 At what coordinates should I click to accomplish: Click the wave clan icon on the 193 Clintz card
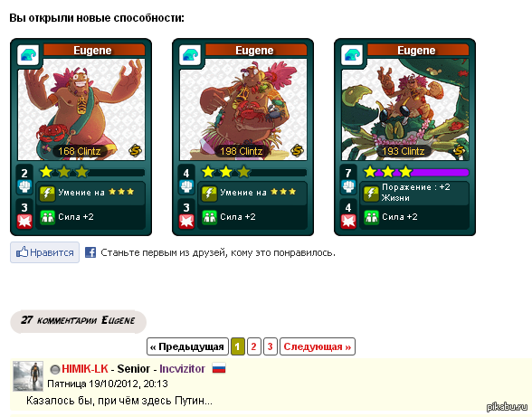[352, 55]
